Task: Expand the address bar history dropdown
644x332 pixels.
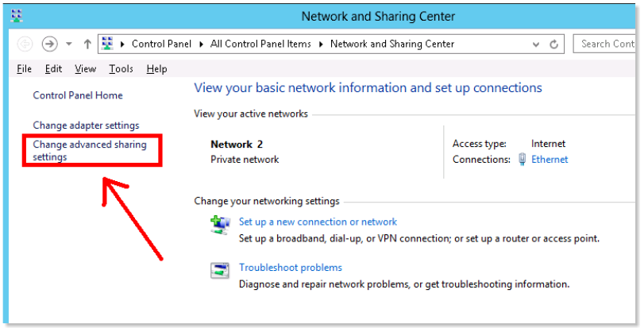Action: tap(535, 44)
